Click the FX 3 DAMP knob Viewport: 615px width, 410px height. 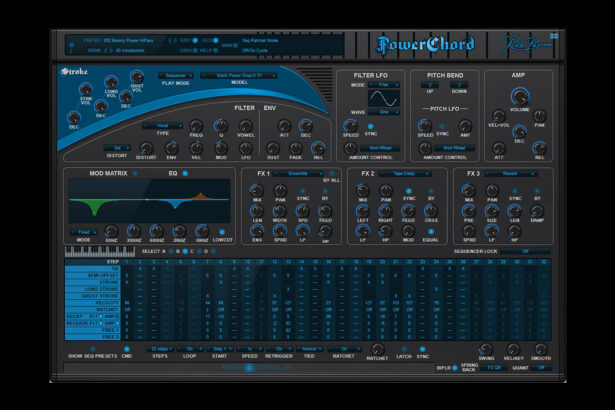click(x=537, y=211)
